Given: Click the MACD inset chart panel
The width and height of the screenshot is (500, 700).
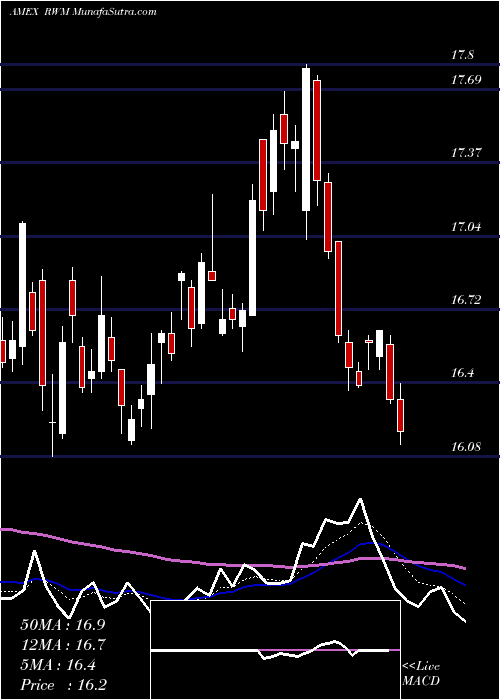Looking at the screenshot, I should pyautogui.click(x=275, y=650).
